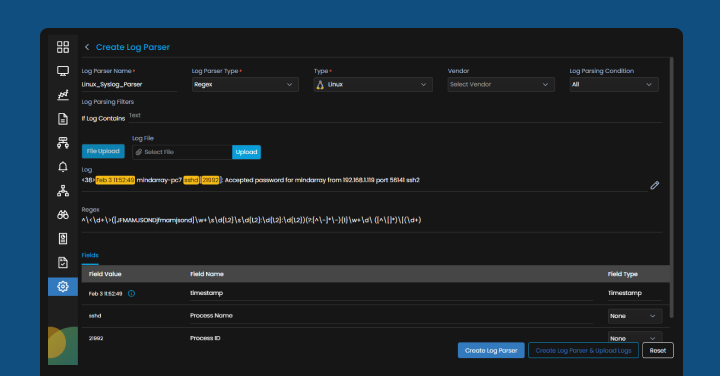This screenshot has width=720, height=376.
Task: Open the binoculars explorer icon in sidebar
Action: click(x=63, y=214)
